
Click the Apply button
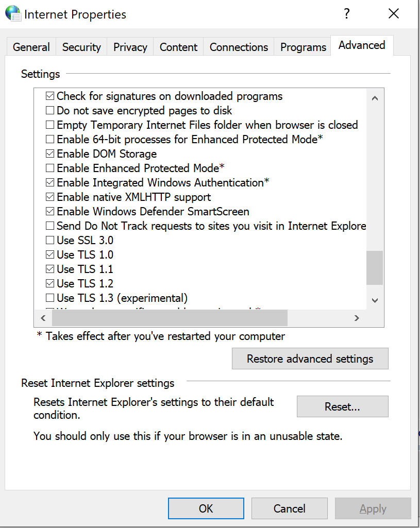pos(373,508)
